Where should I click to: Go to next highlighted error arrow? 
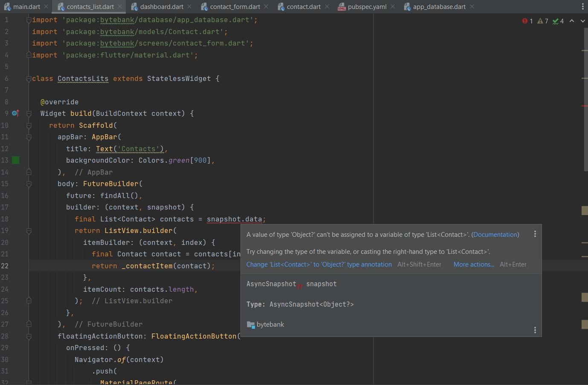pyautogui.click(x=583, y=21)
